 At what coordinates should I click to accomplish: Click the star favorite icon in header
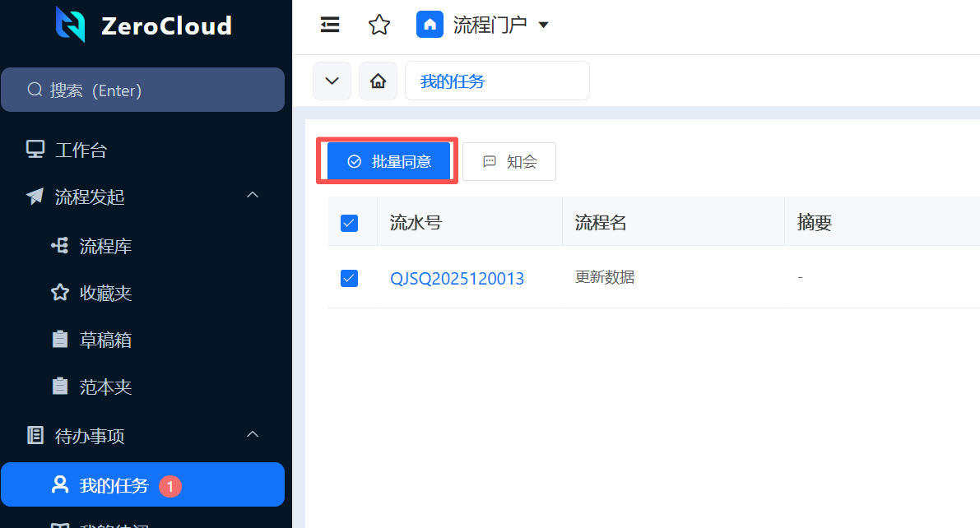379,25
